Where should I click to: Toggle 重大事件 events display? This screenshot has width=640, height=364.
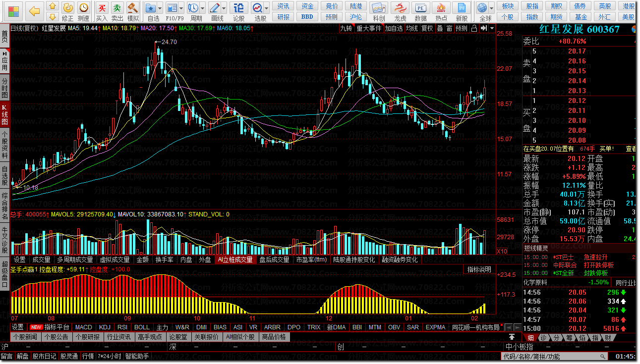point(369,28)
